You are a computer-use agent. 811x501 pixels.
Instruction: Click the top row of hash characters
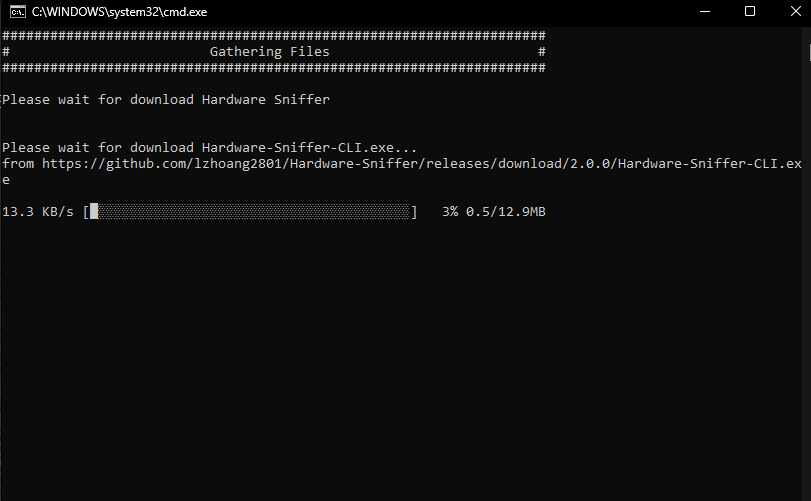coord(274,36)
